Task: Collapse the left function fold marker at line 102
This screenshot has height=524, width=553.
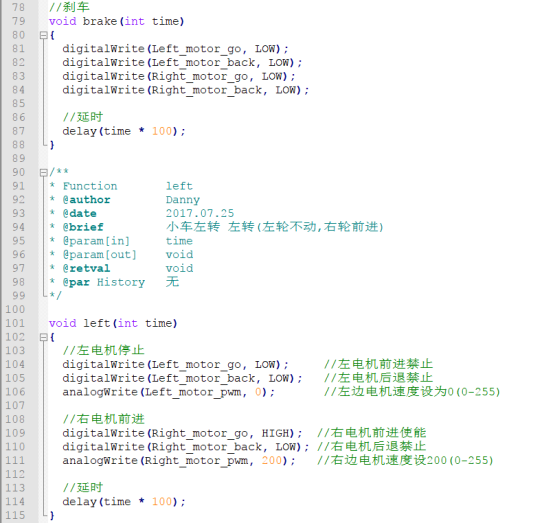Action: click(43, 337)
